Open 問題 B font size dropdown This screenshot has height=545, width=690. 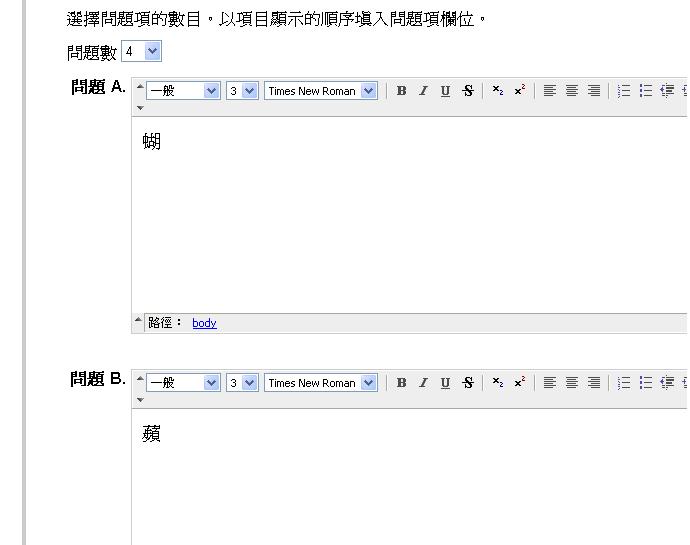(x=242, y=383)
